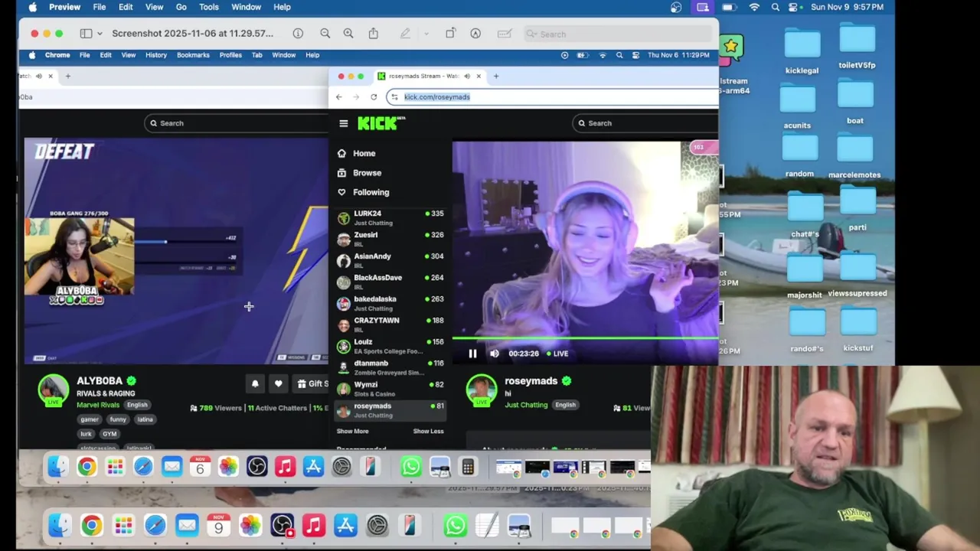This screenshot has width=980, height=551.
Task: Open the Go menu
Action: (181, 7)
